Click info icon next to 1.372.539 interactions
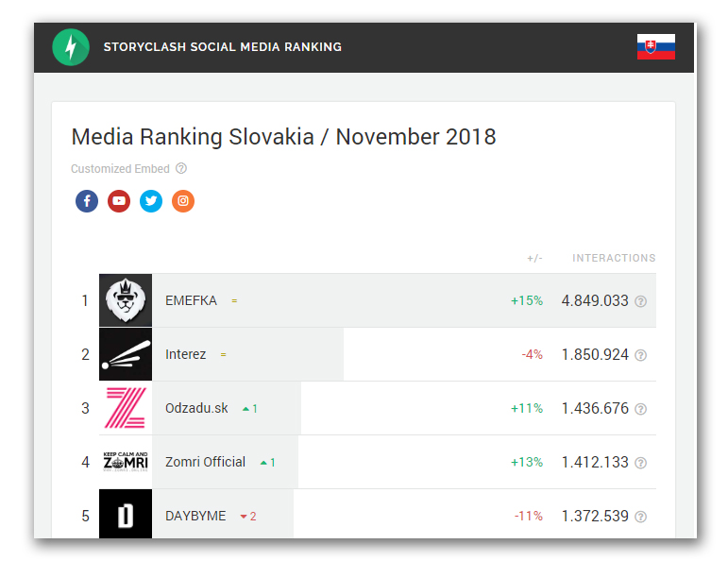Screen dimensions: 728x578 pos(641,517)
